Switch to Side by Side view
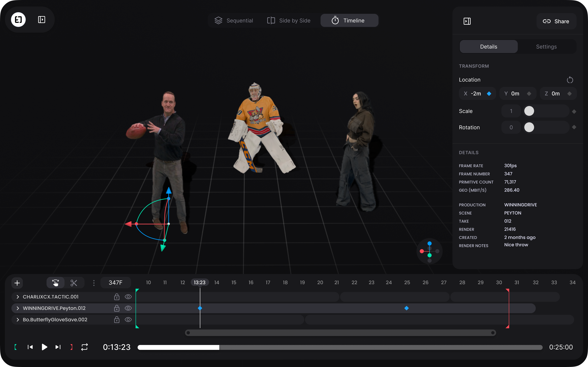Viewport: 588px width, 367px height. (x=289, y=21)
